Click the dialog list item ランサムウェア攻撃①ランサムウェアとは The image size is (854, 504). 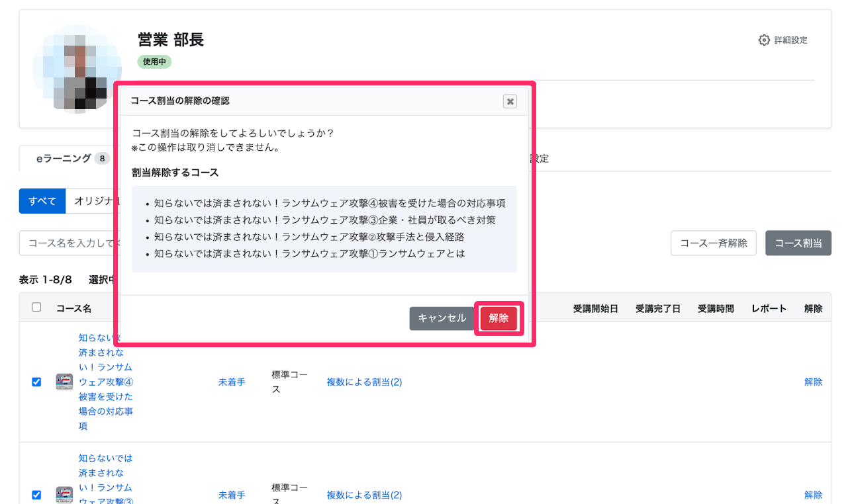310,253
